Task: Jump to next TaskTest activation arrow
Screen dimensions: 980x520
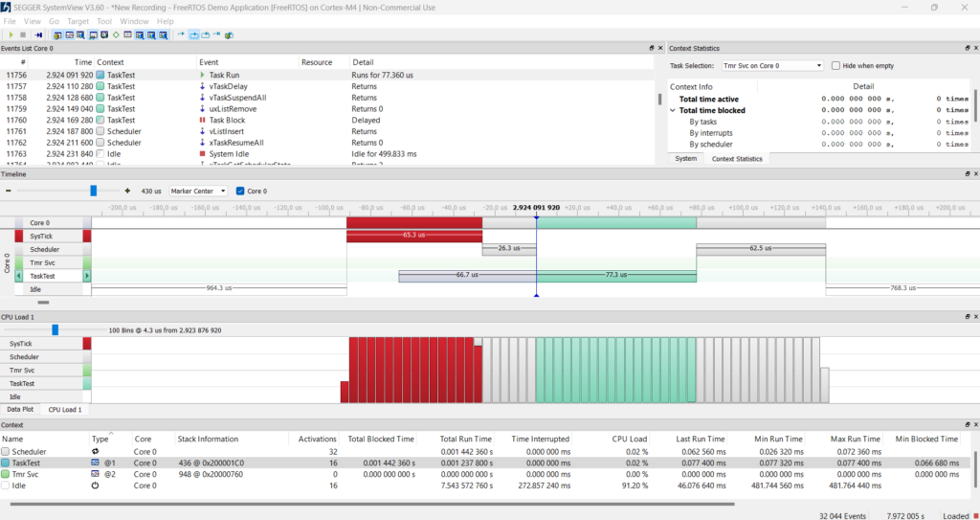Action: 87,276
